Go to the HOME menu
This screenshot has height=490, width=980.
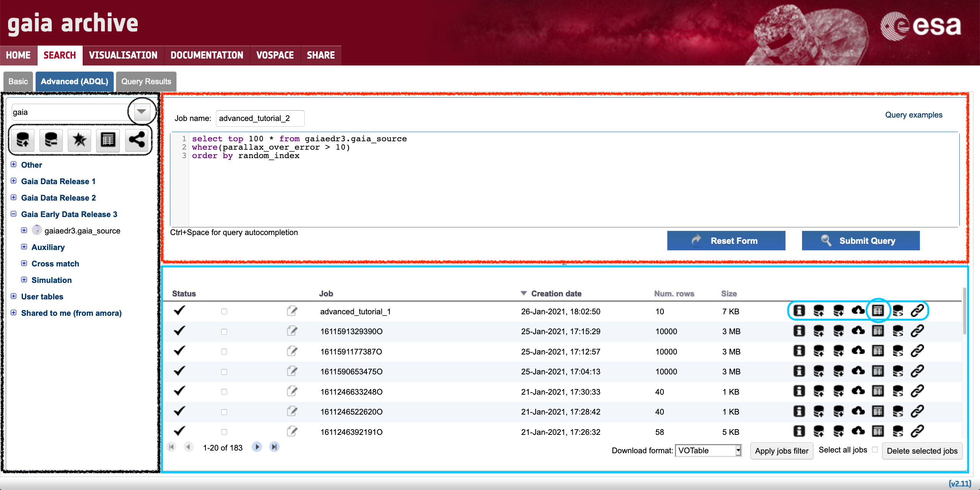18,55
